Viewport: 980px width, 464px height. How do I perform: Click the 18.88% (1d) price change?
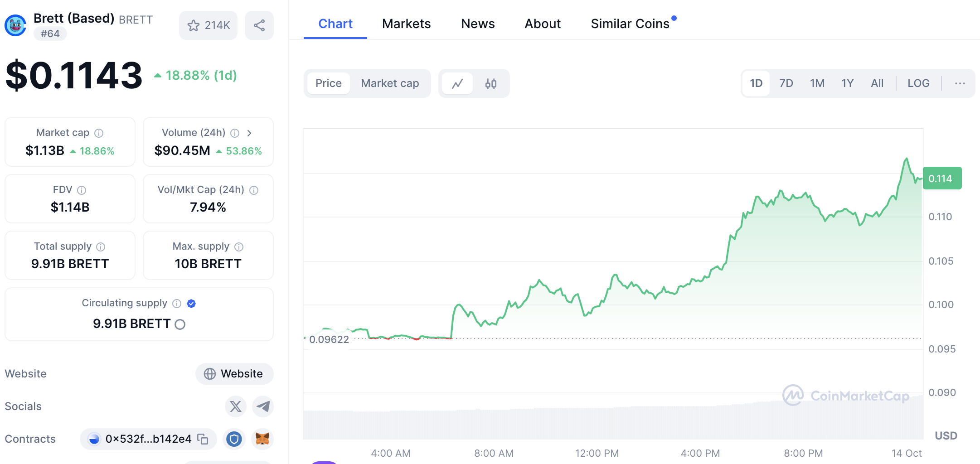pos(196,75)
